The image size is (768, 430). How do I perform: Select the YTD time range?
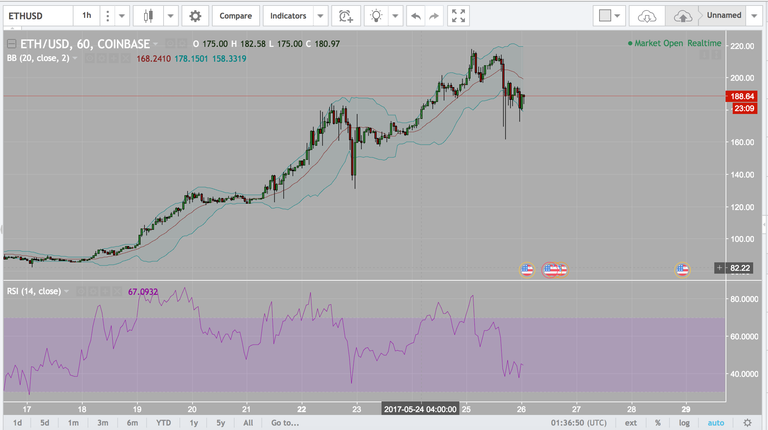(x=163, y=423)
